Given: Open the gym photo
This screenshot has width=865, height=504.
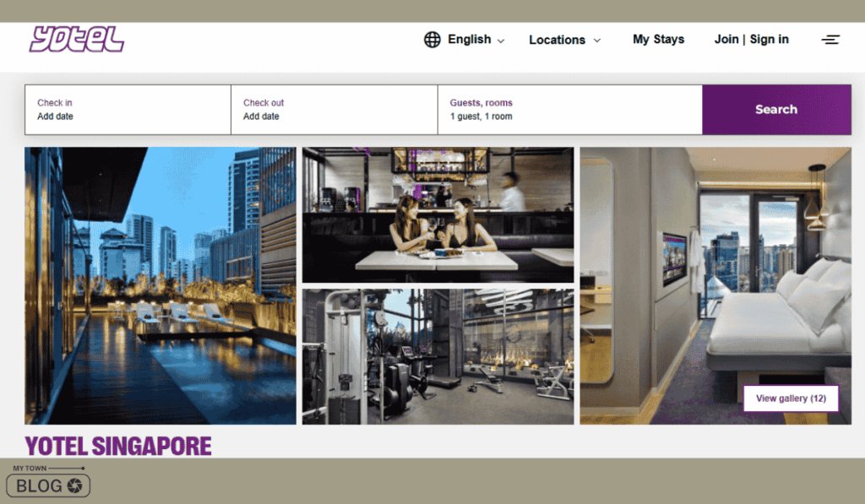Looking at the screenshot, I should [x=438, y=357].
